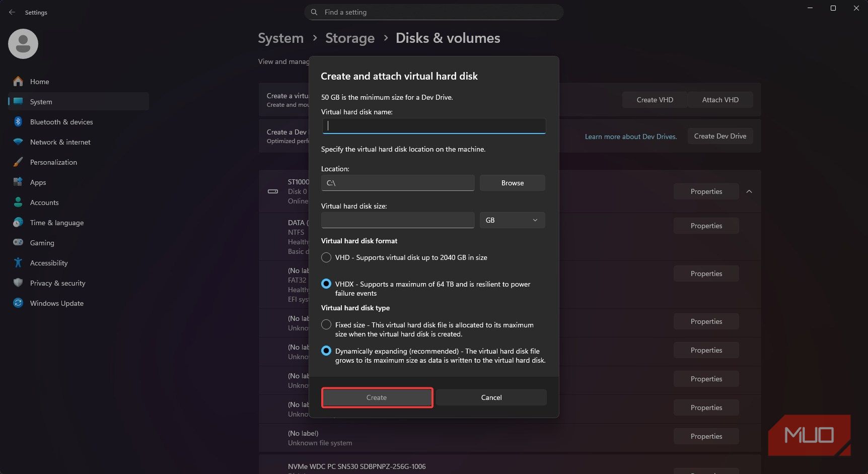Click the Find a setting search box
Viewport: 868px width, 474px height.
pyautogui.click(x=433, y=12)
